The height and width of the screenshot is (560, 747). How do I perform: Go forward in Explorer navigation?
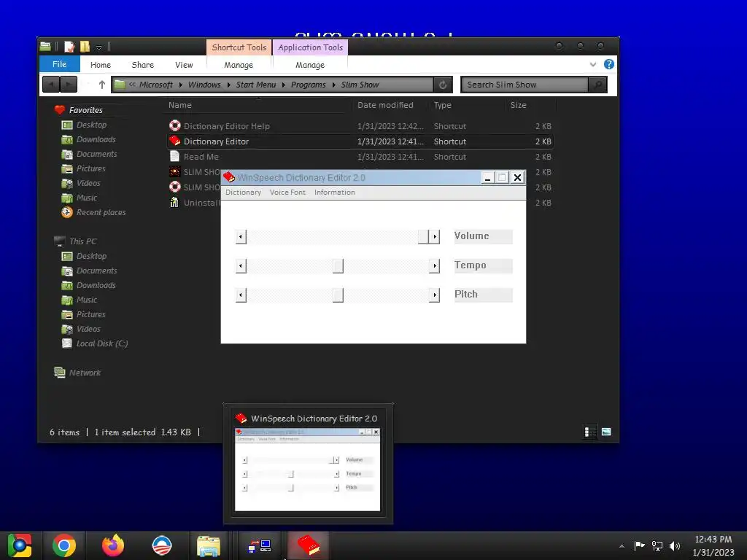coord(69,85)
